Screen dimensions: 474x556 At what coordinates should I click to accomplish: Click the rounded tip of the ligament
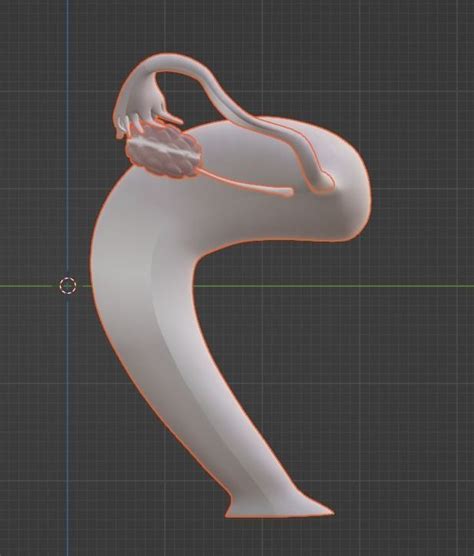click(x=289, y=192)
